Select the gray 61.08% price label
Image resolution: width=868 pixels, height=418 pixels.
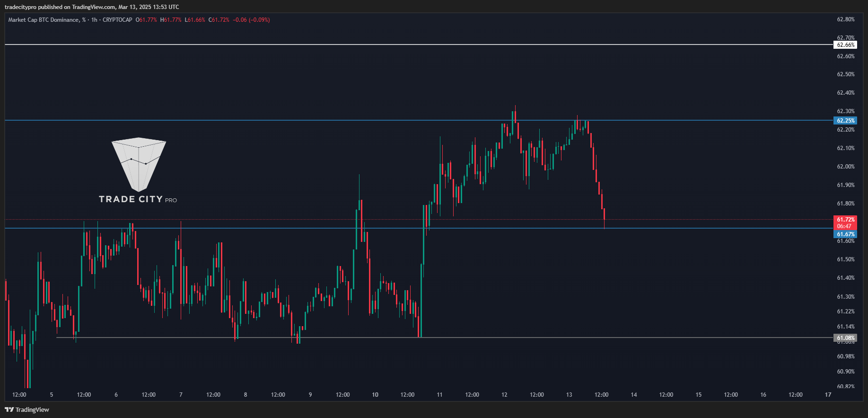pyautogui.click(x=845, y=338)
